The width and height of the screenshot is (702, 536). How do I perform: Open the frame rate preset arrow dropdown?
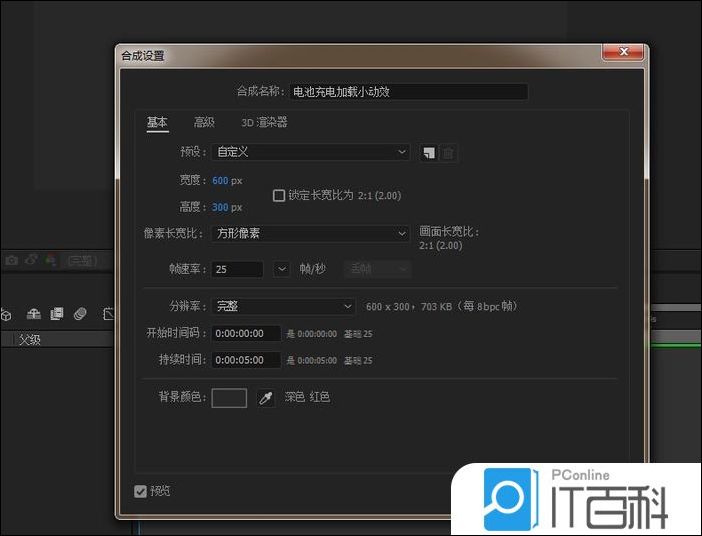point(282,269)
